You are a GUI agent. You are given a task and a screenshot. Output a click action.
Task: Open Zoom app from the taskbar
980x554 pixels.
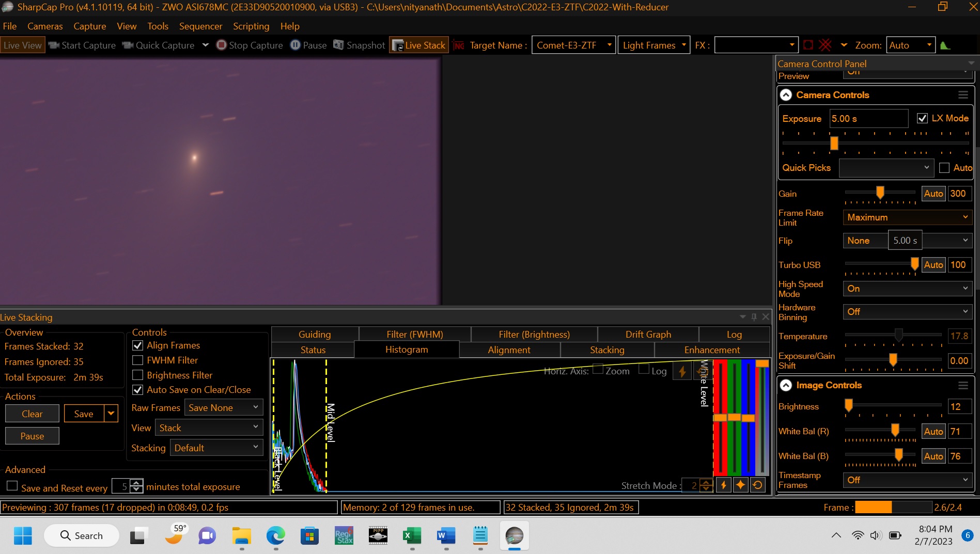[x=207, y=536]
